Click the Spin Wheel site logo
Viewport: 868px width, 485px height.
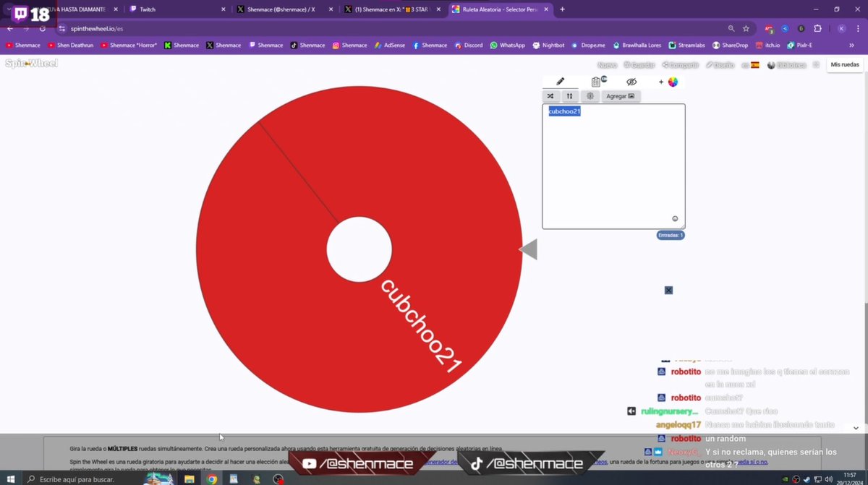point(31,64)
